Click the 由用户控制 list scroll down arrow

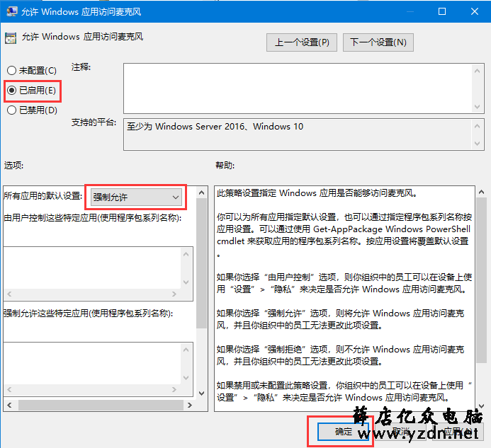(186, 282)
